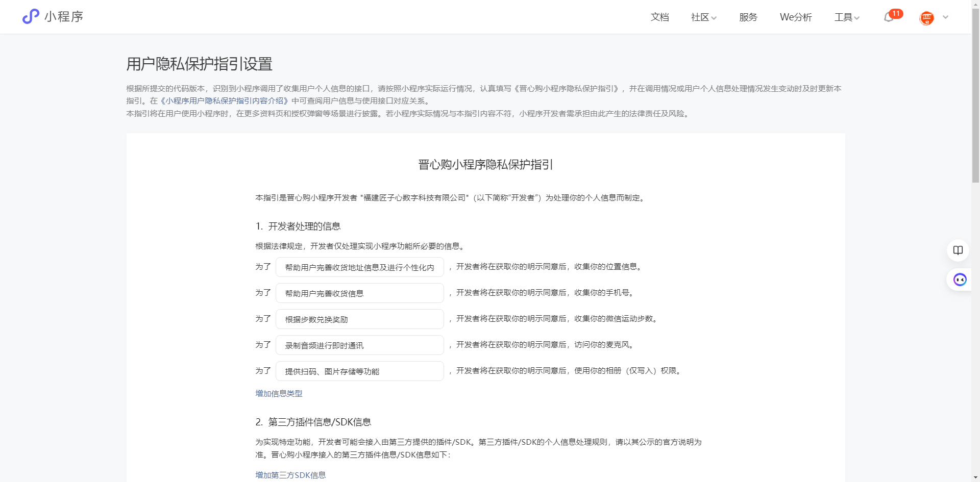980x482 pixels.
Task: Click the user avatar icon
Action: pos(926,18)
